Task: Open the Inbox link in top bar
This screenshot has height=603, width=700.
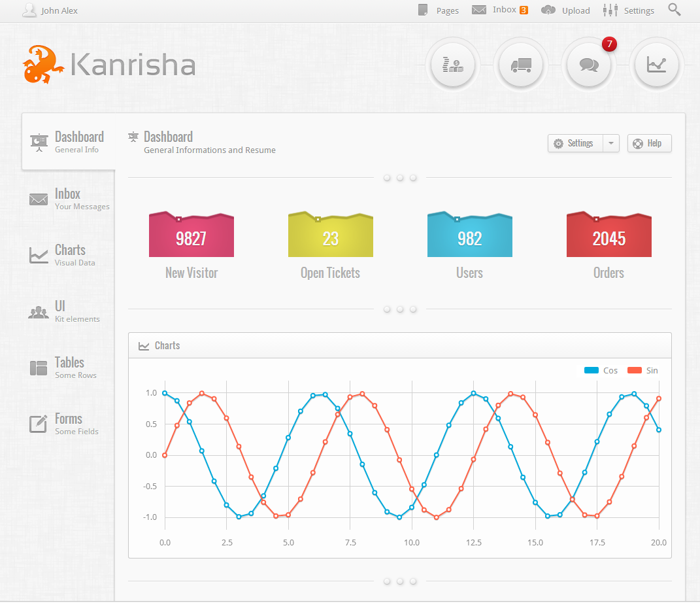Action: (x=505, y=10)
